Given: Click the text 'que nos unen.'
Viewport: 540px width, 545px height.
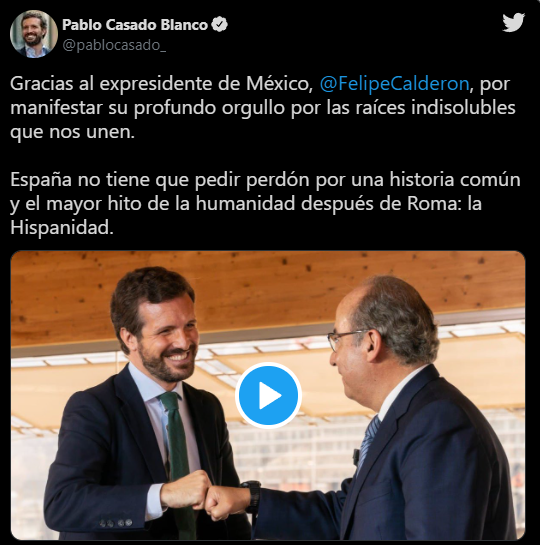Looking at the screenshot, I should [72, 132].
